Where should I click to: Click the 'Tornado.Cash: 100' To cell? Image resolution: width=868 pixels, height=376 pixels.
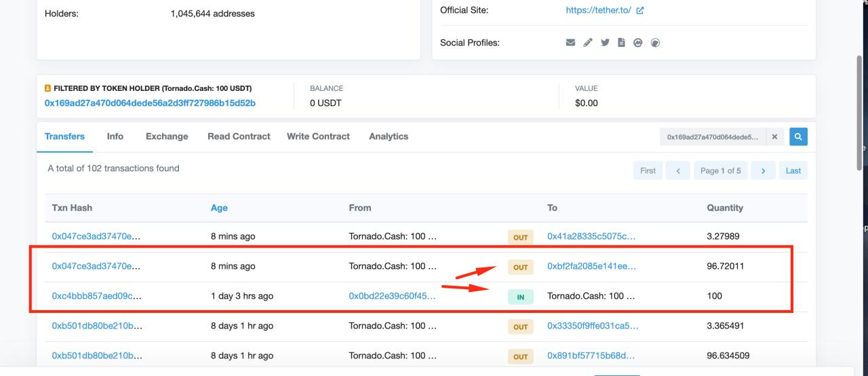pos(591,296)
